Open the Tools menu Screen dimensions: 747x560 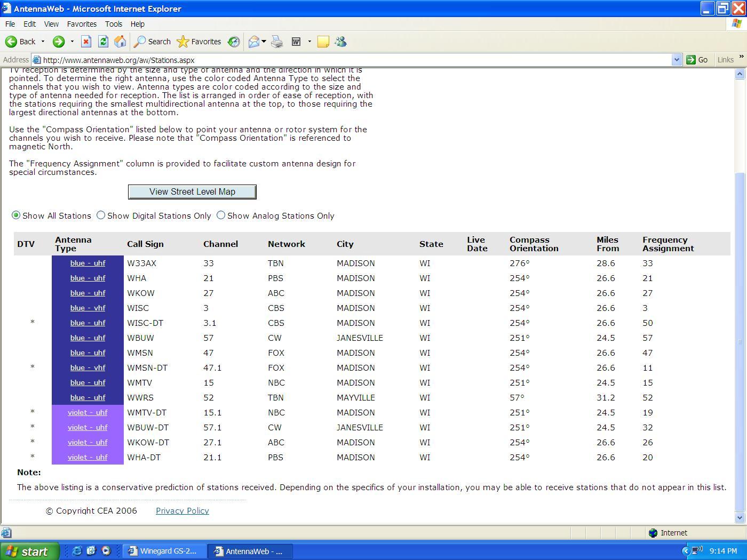(113, 24)
